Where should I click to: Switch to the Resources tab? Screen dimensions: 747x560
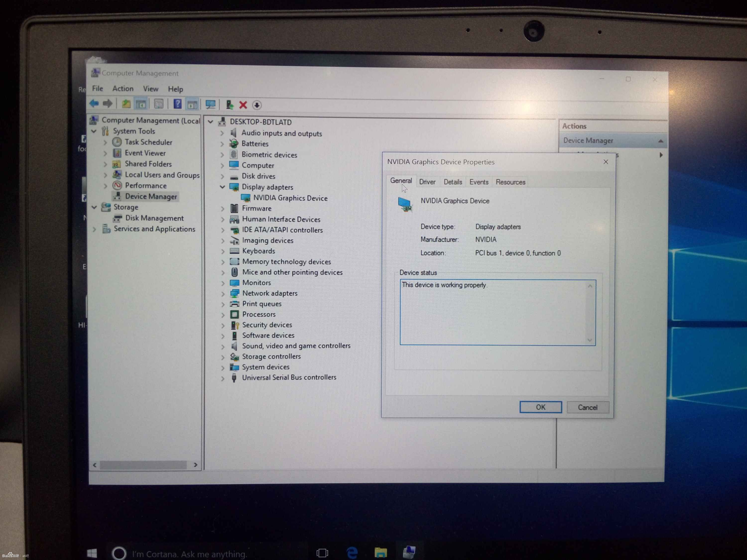(x=510, y=182)
